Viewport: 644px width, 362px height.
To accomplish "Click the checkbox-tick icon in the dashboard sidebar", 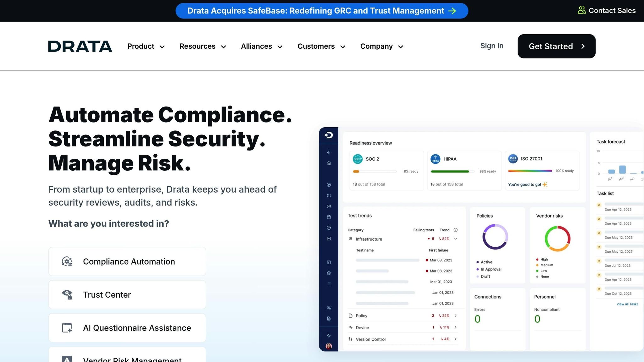I will pos(329,239).
